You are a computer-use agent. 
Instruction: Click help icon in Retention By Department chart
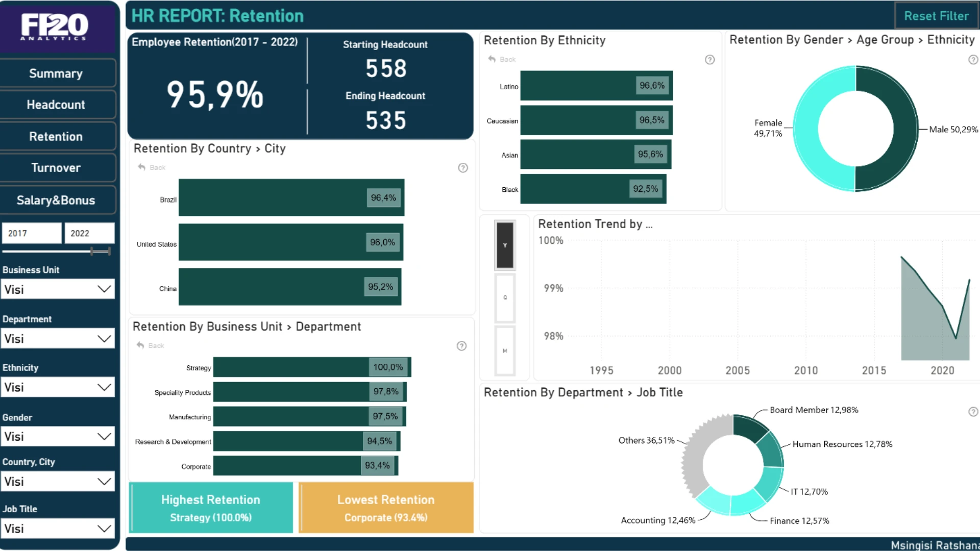tap(973, 412)
